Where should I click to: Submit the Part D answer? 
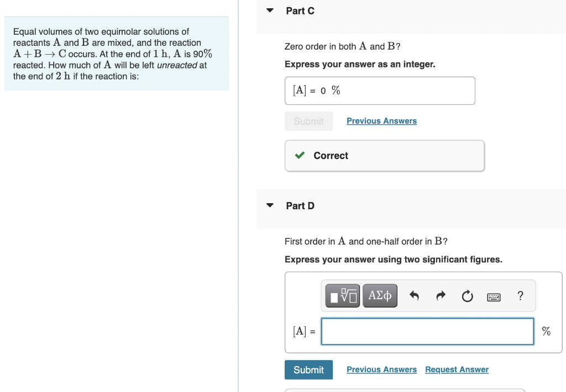[308, 369]
